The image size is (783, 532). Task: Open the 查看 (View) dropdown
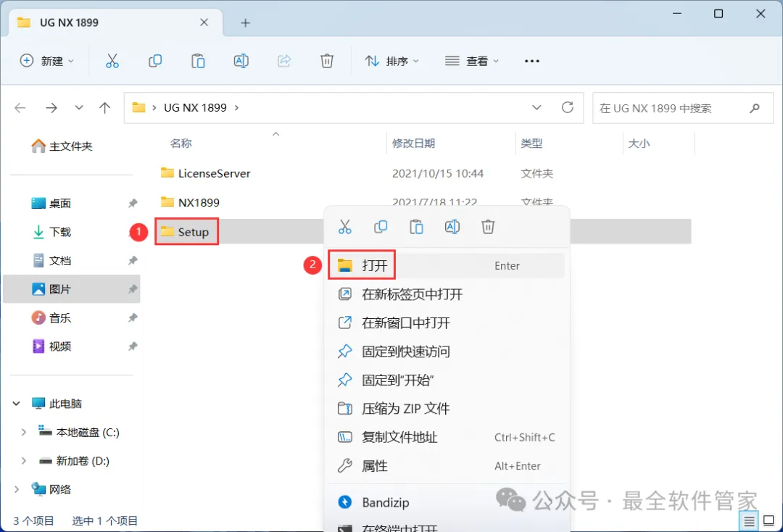click(472, 61)
